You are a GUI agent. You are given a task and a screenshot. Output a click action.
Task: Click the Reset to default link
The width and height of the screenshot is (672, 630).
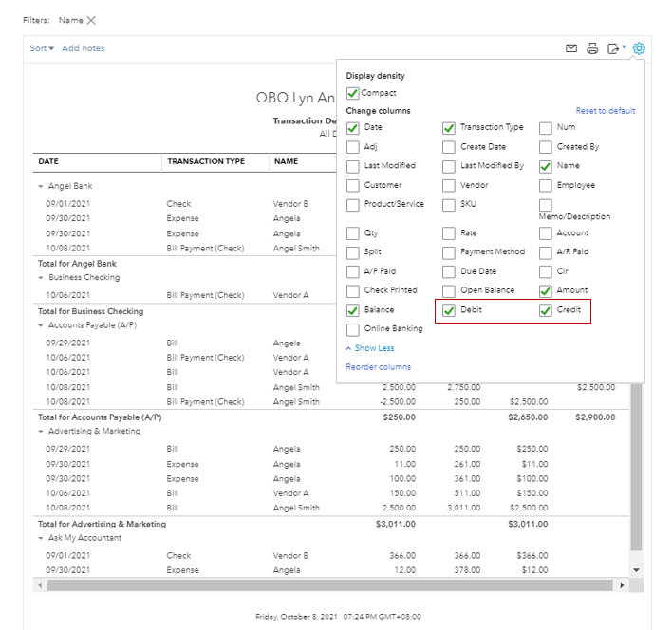(x=605, y=111)
